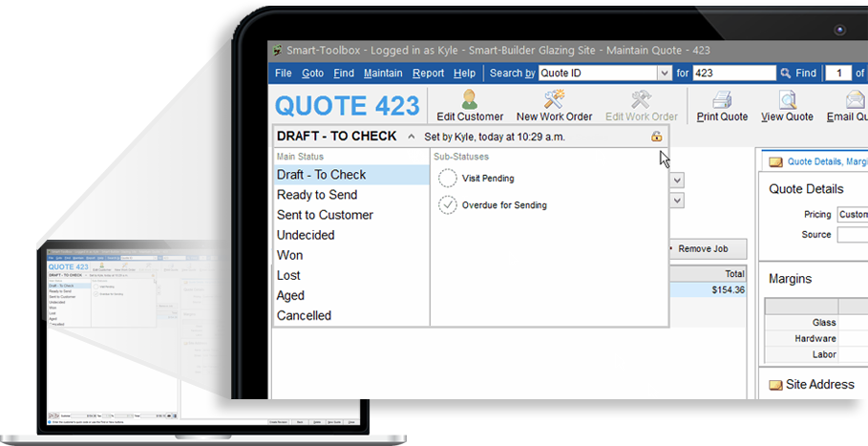Click the View Quote magnifier icon
This screenshot has width=868, height=446.
tap(787, 99)
